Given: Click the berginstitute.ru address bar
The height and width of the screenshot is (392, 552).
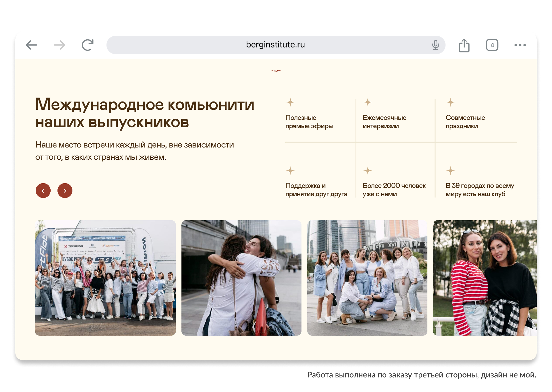Looking at the screenshot, I should (x=275, y=45).
